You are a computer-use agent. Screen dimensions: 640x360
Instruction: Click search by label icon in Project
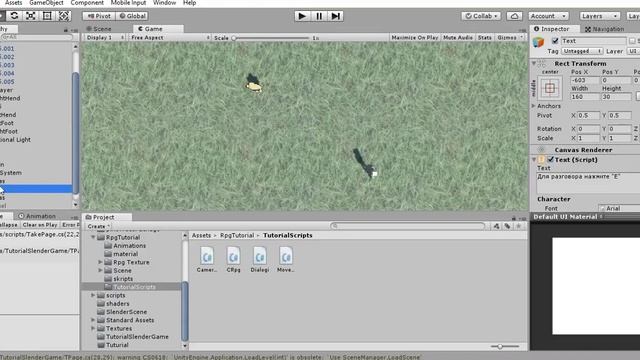(x=507, y=226)
